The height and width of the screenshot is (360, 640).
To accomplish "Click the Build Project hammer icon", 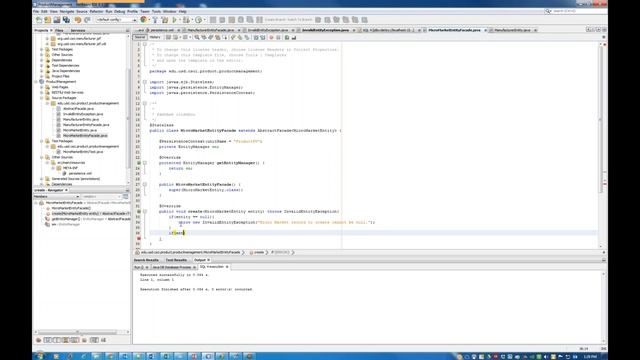I will pyautogui.click(x=155, y=20).
